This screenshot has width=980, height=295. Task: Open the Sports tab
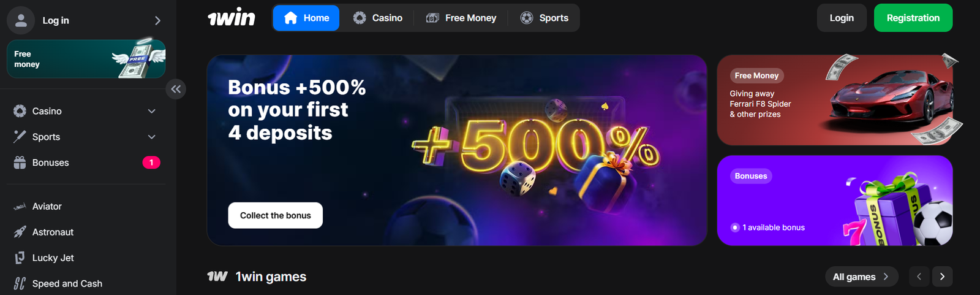(545, 18)
